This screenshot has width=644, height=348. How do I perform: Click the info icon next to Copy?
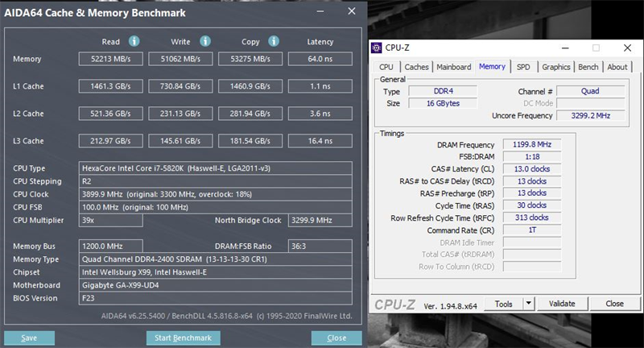(274, 41)
